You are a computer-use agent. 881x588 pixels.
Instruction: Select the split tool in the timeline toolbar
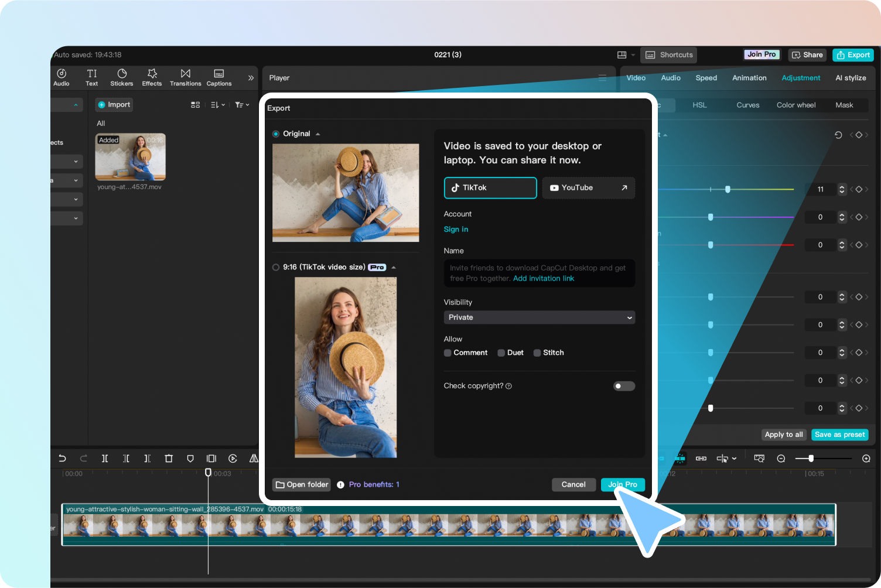point(105,459)
